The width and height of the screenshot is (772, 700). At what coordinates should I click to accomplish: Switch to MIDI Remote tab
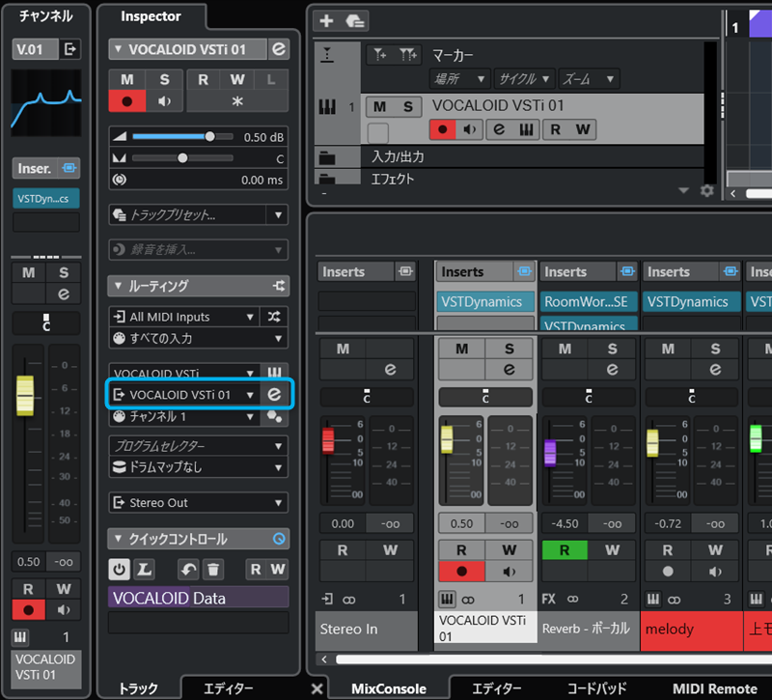pyautogui.click(x=715, y=688)
